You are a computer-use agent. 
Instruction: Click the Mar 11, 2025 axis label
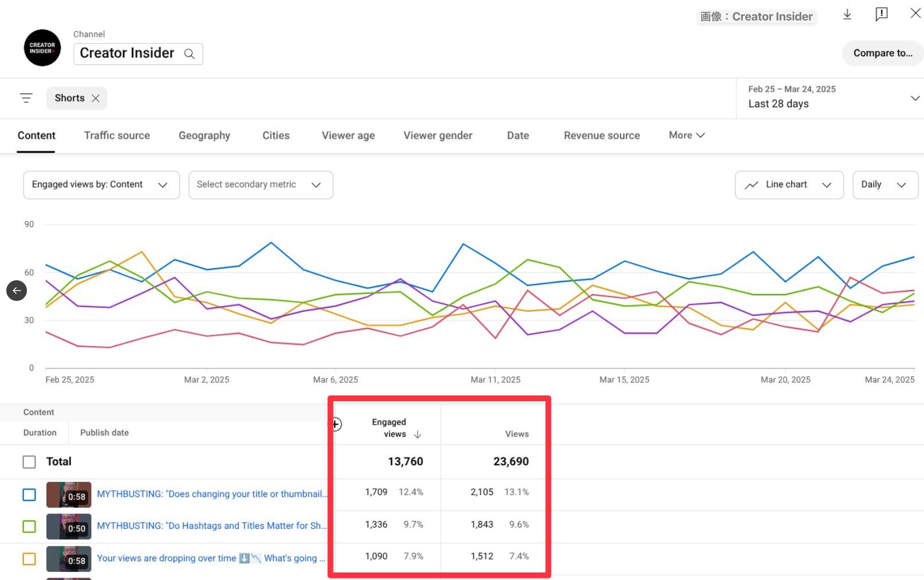pyautogui.click(x=496, y=380)
